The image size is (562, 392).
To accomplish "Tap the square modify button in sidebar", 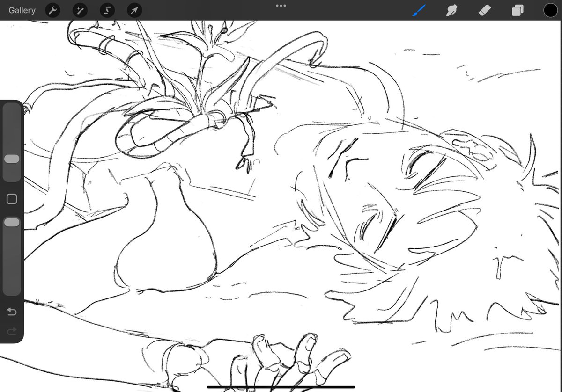I will tap(12, 199).
